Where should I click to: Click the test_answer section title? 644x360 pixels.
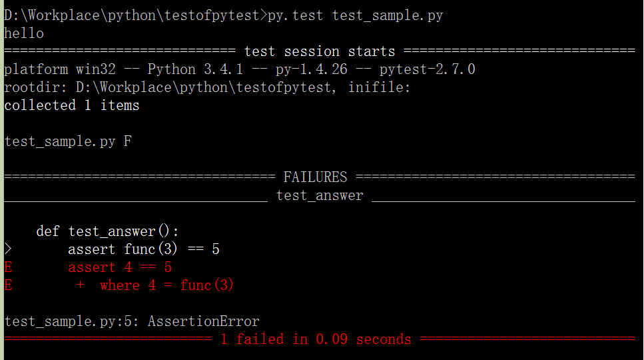tap(320, 195)
